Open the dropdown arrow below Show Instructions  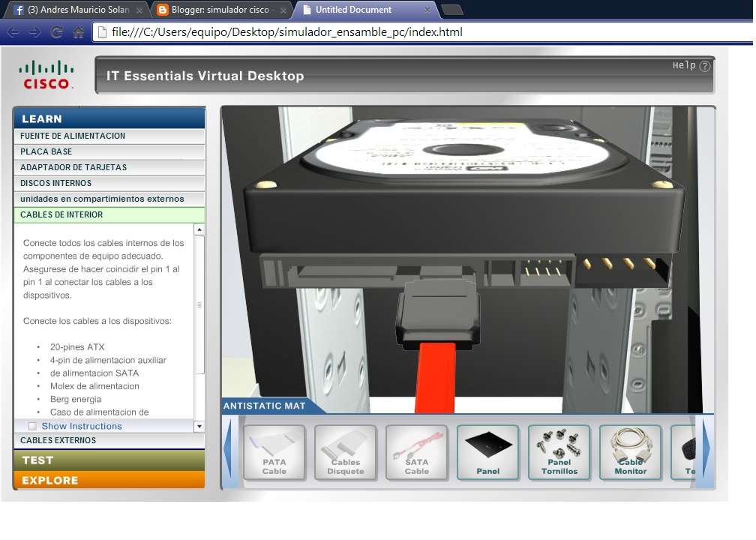(x=199, y=426)
